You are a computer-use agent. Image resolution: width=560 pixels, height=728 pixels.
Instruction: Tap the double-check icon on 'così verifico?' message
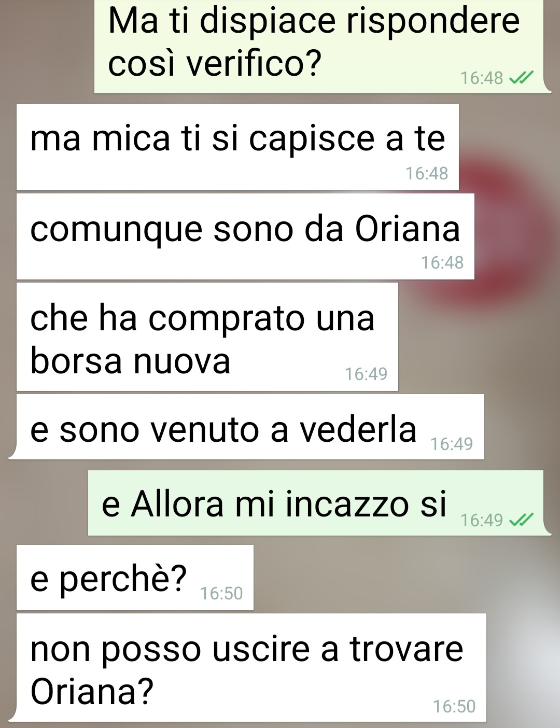[521, 78]
